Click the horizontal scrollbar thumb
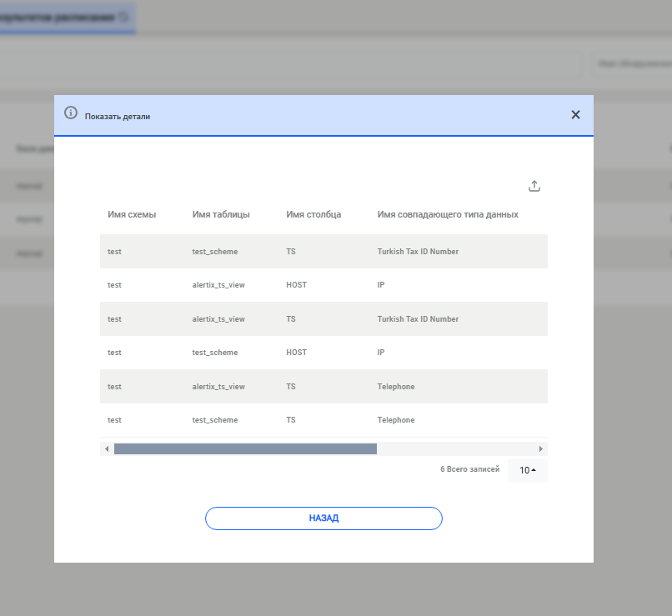 245,449
